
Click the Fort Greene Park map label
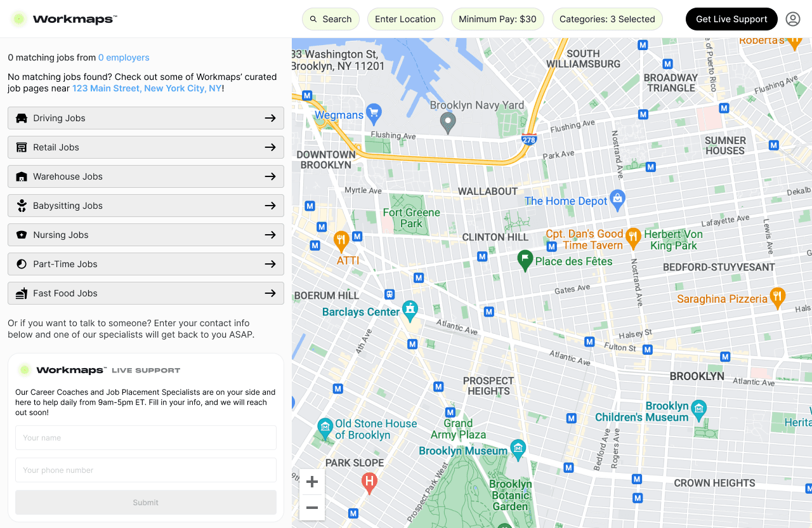pos(411,218)
